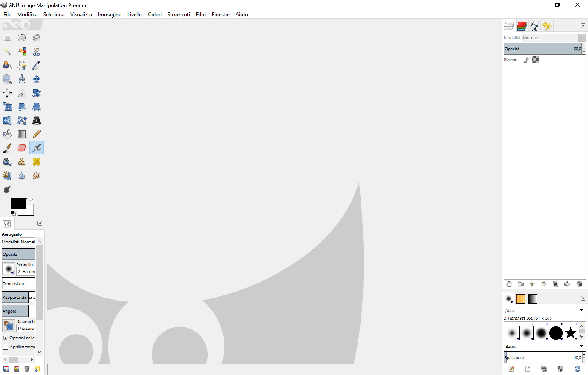The width and height of the screenshot is (588, 375).
Task: Open the Strumenti menu
Action: pyautogui.click(x=179, y=14)
